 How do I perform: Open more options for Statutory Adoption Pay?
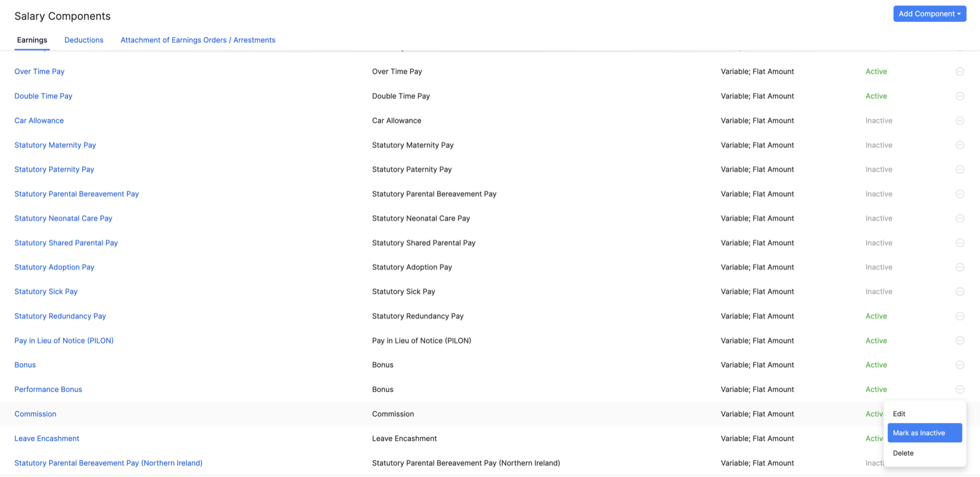pos(960,268)
